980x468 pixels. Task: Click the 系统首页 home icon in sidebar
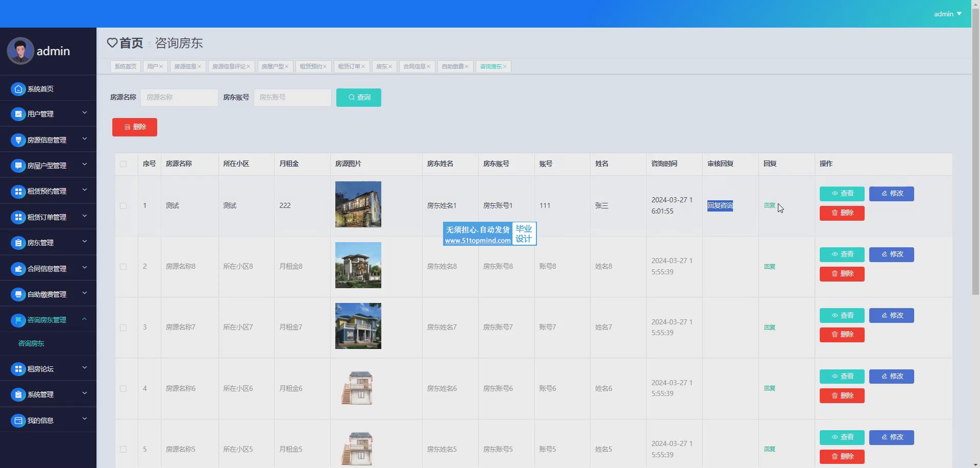[x=18, y=89]
